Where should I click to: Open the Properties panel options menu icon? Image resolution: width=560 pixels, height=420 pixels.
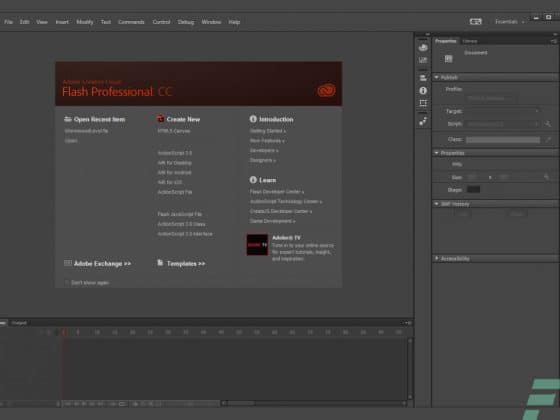(553, 41)
